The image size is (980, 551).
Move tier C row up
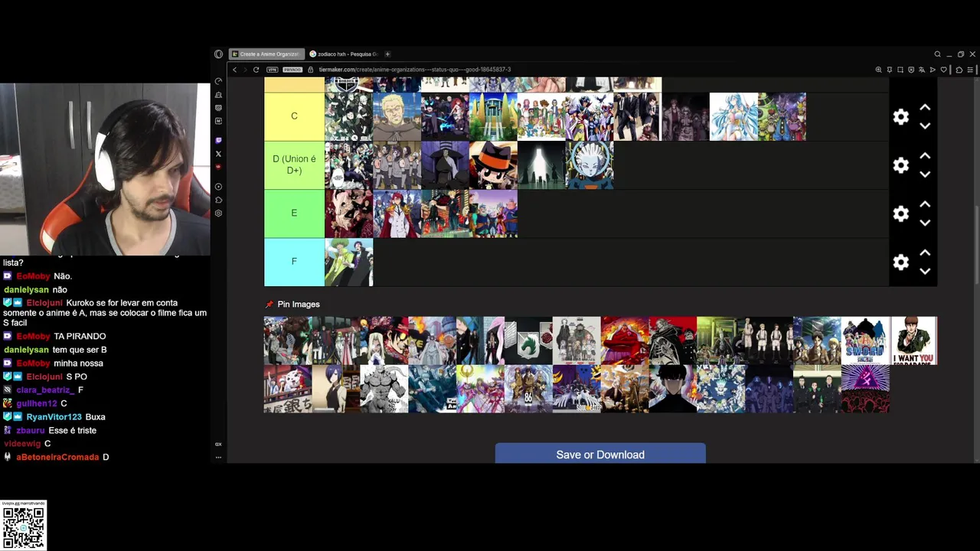pyautogui.click(x=925, y=108)
